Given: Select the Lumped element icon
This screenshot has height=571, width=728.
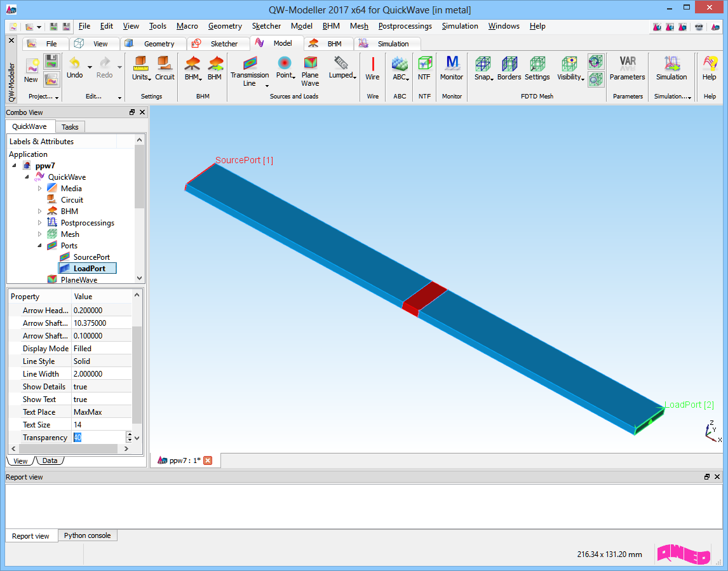Looking at the screenshot, I should tap(340, 63).
